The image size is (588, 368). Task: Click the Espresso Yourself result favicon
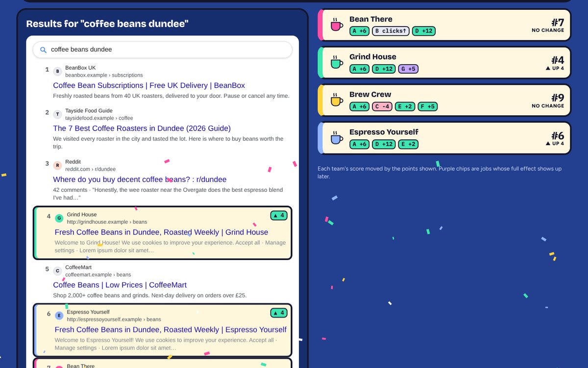tap(59, 315)
